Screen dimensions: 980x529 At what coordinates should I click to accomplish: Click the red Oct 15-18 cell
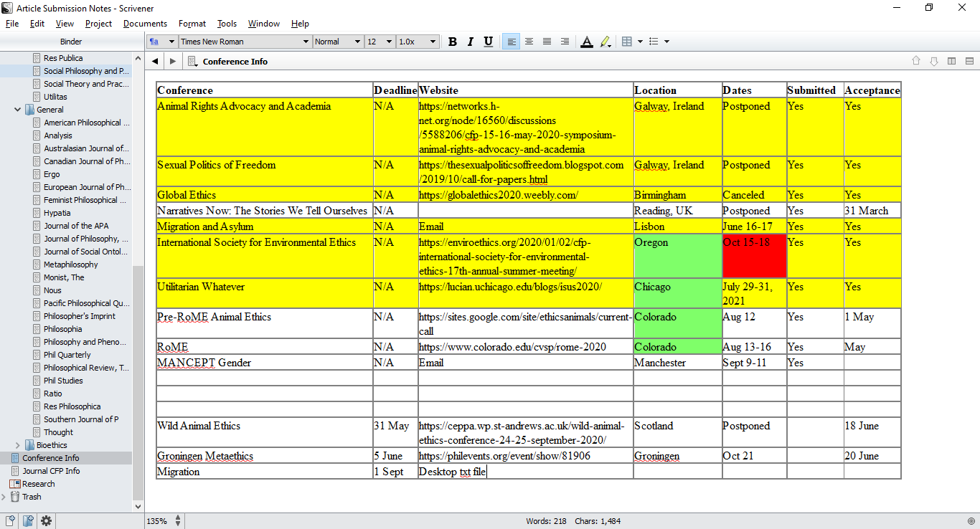click(x=755, y=256)
